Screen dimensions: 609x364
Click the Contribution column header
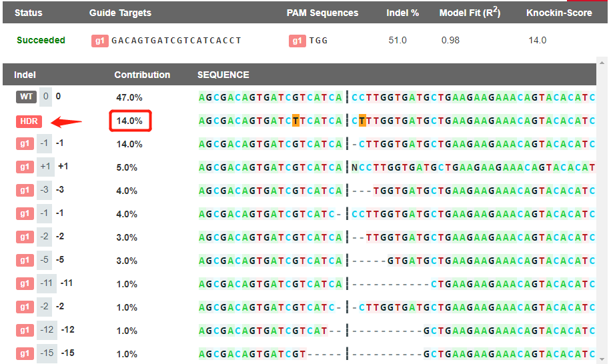(x=142, y=75)
